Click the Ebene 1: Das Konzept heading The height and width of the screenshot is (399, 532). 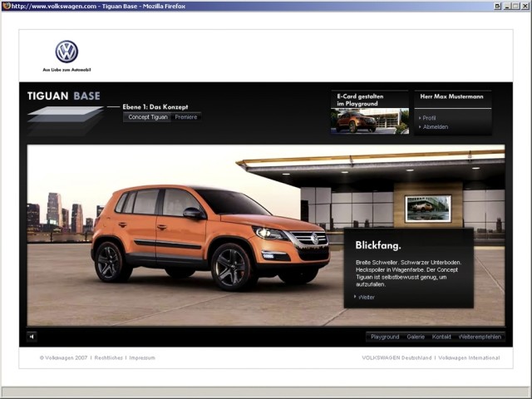coord(155,107)
